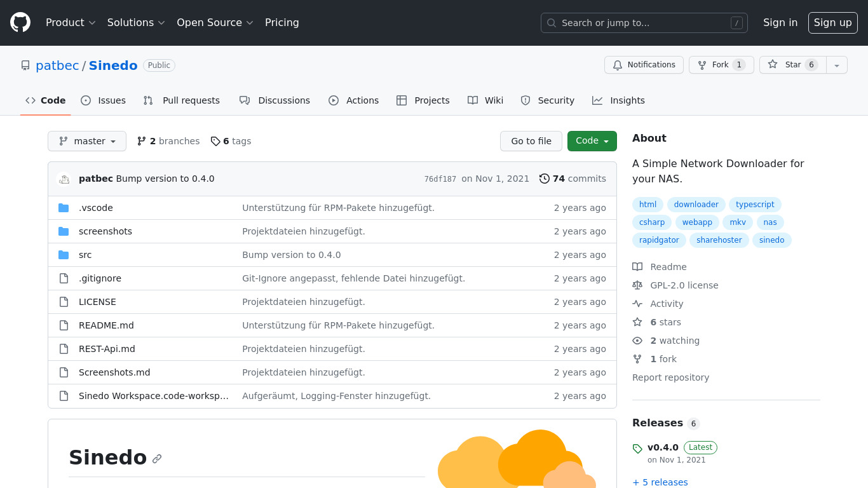Screen dimensions: 868x488
Task: Open commit message 'Aufgeräumt, Logging-Fenster hinzugefügt.'
Action: click(x=336, y=396)
